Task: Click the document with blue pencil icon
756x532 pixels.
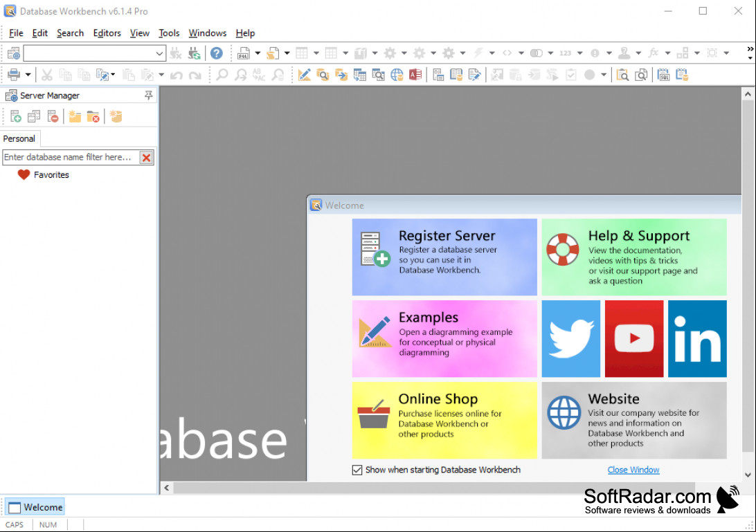Action: [x=474, y=75]
